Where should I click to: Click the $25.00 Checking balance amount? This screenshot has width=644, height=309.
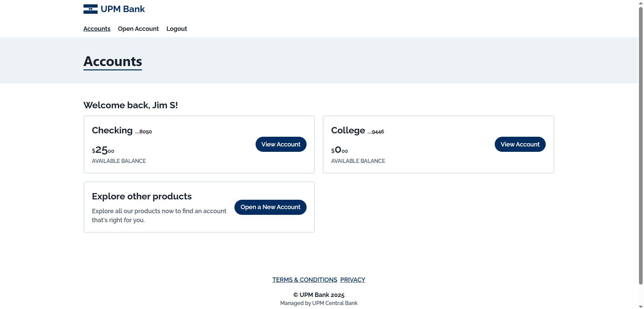coord(103,150)
